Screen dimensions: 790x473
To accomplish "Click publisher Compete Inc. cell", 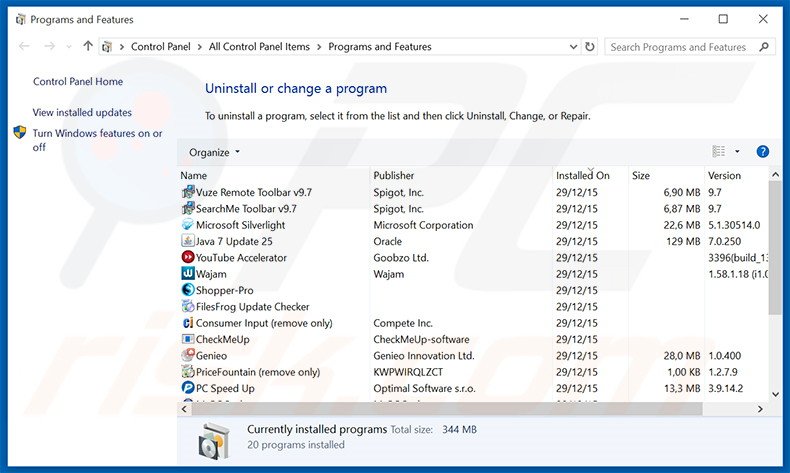I will 403,323.
